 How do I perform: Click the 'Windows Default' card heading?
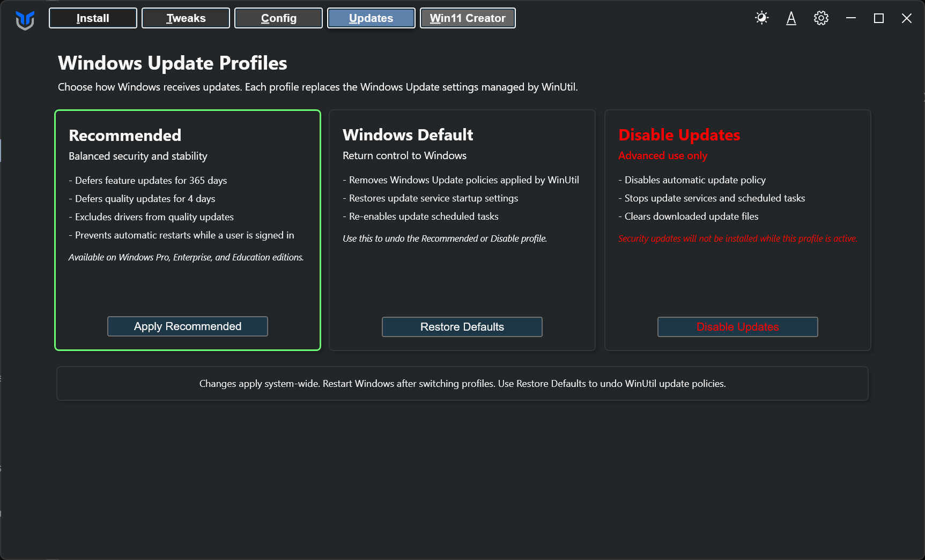[408, 135]
